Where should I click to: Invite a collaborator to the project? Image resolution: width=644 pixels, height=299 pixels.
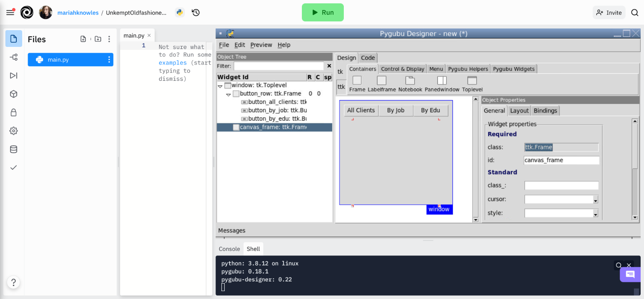(x=609, y=13)
